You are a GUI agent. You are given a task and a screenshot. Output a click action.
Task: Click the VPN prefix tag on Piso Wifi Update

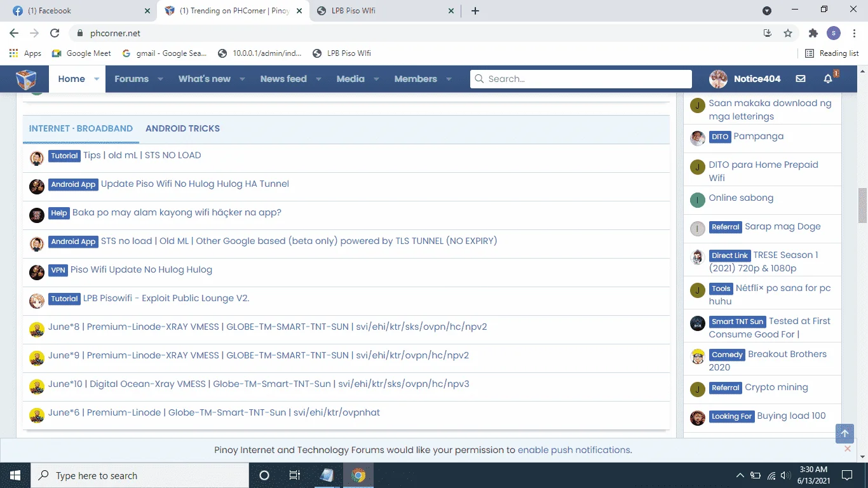[x=58, y=270]
